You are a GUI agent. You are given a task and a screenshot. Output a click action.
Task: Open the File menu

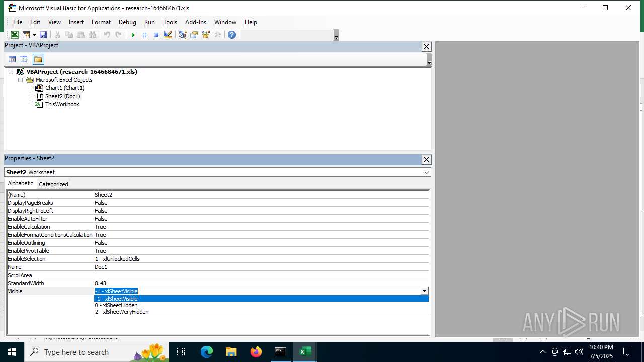coord(18,22)
